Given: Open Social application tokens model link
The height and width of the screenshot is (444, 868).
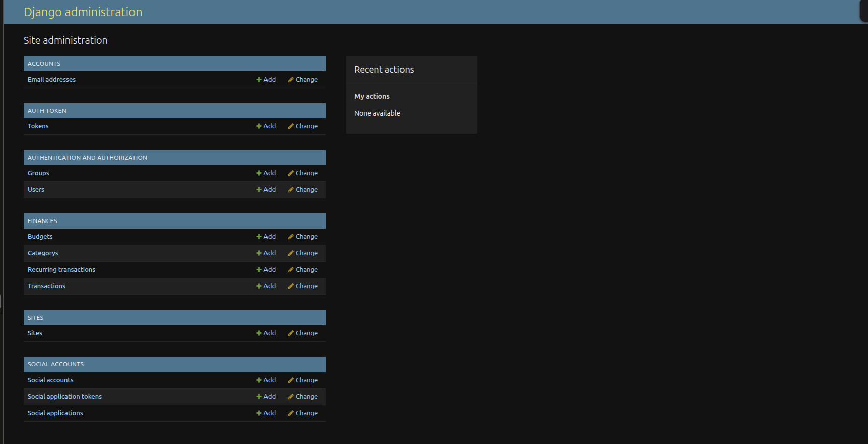Looking at the screenshot, I should pos(64,397).
